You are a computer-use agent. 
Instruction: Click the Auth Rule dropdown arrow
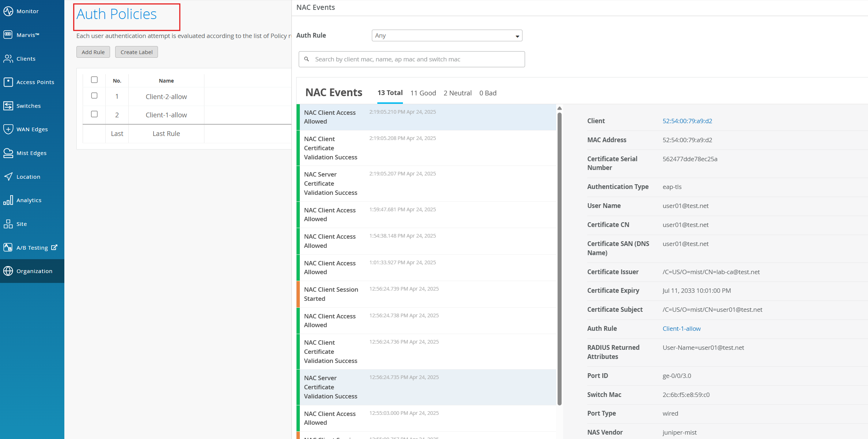click(x=517, y=36)
